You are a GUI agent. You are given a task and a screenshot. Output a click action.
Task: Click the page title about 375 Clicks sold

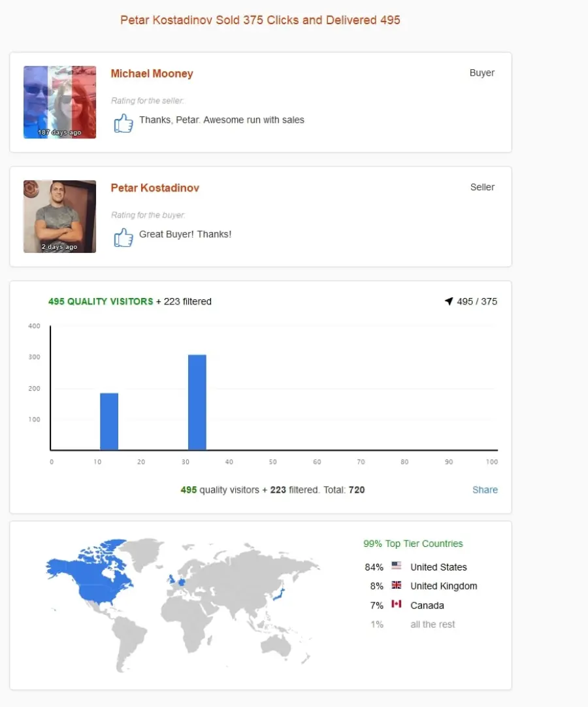(x=260, y=20)
